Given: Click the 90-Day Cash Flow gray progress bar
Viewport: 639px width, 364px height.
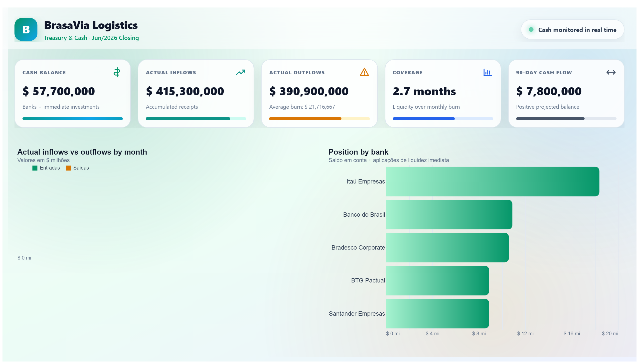Looking at the screenshot, I should point(566,119).
